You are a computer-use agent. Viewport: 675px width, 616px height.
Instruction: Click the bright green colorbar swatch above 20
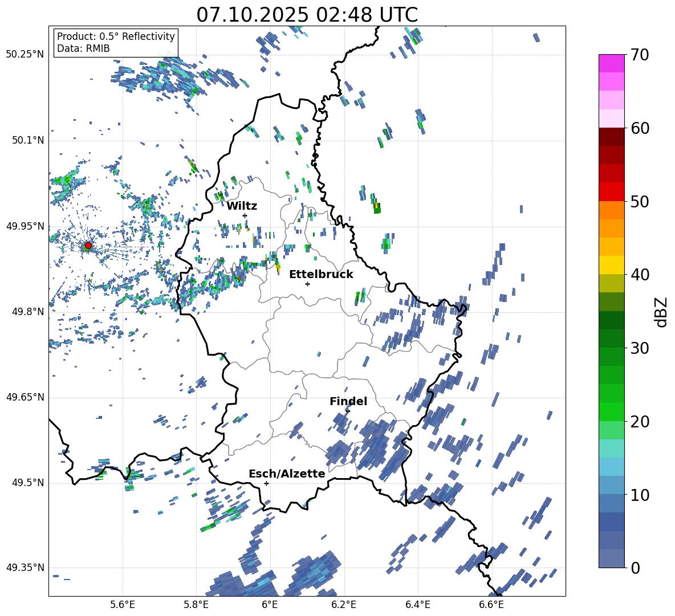[x=611, y=411]
